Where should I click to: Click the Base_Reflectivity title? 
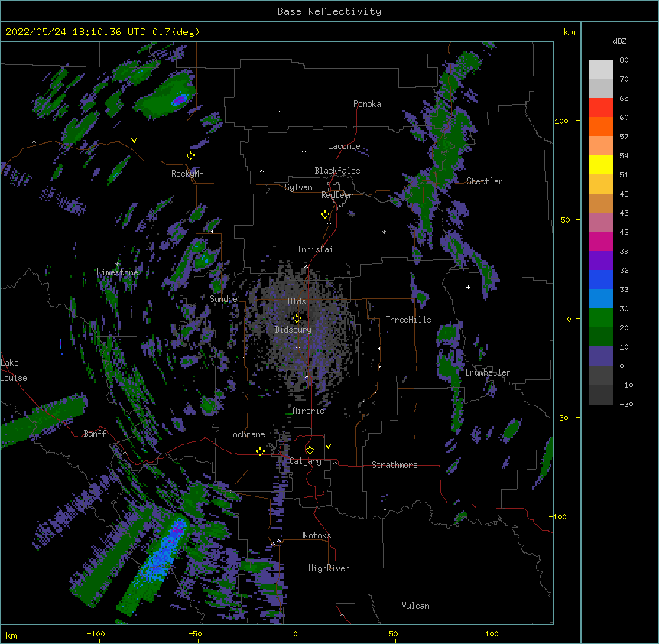pyautogui.click(x=329, y=11)
